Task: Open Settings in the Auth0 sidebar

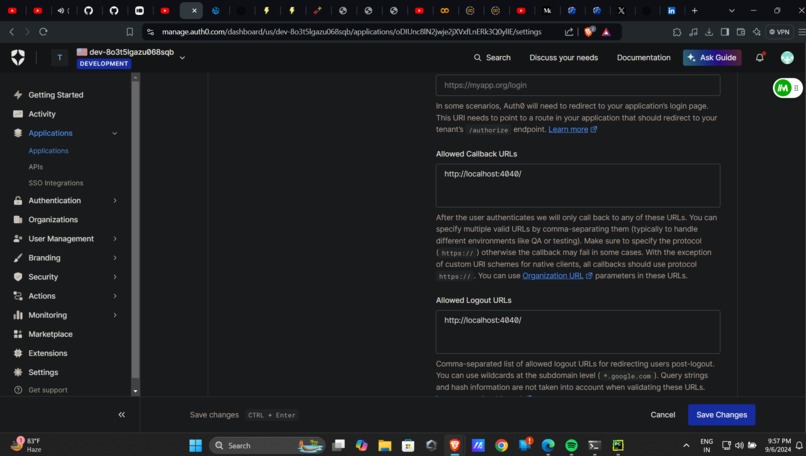Action: pyautogui.click(x=43, y=372)
